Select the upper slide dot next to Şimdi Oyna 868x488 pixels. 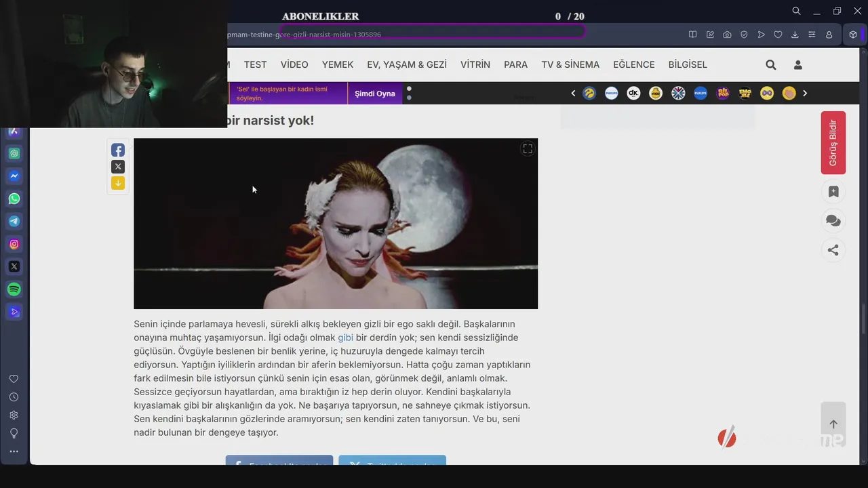pos(409,89)
